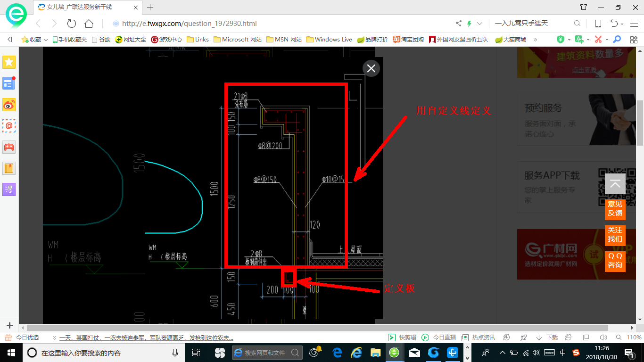Open the mobile device view icon
The width and height of the screenshot is (644, 362).
(598, 23)
